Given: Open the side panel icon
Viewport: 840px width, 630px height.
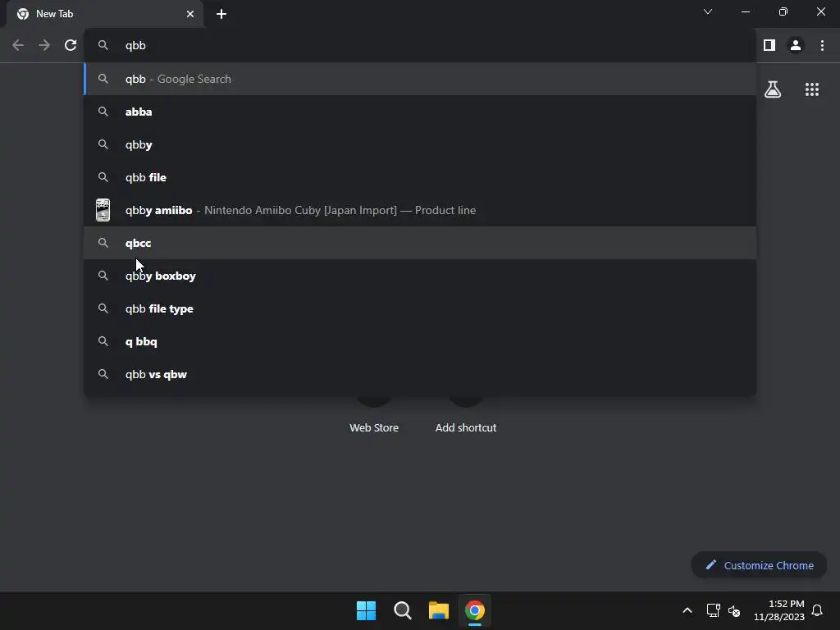Looking at the screenshot, I should 769,46.
